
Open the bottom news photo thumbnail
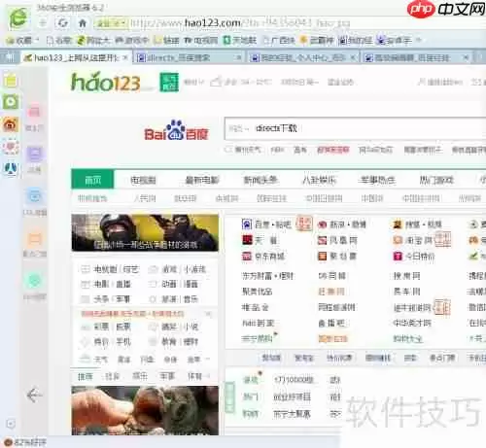pyautogui.click(x=145, y=410)
